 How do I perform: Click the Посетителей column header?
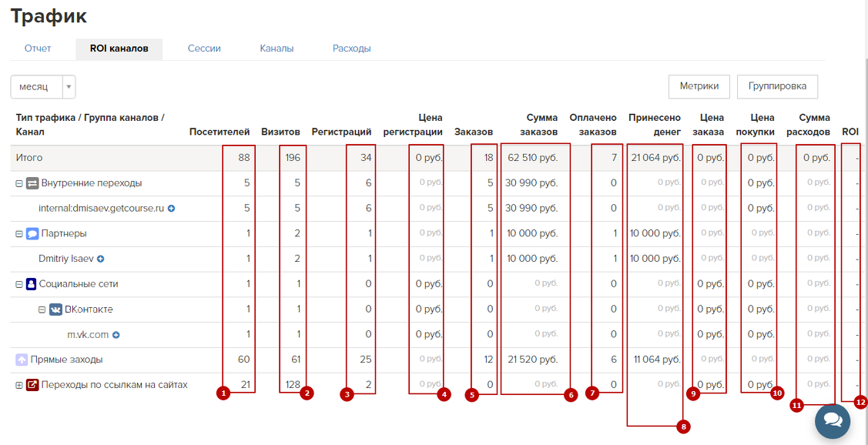click(x=220, y=132)
